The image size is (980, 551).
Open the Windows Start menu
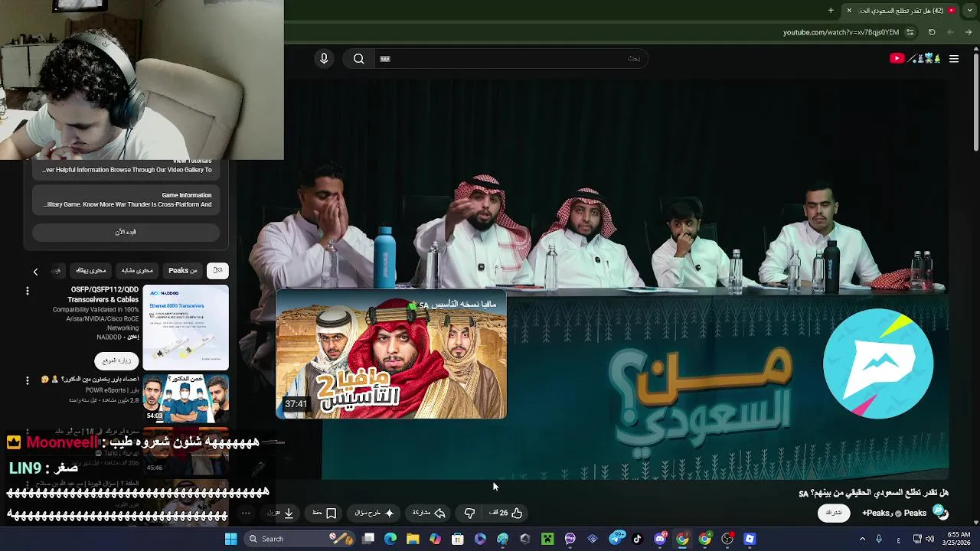point(230,539)
